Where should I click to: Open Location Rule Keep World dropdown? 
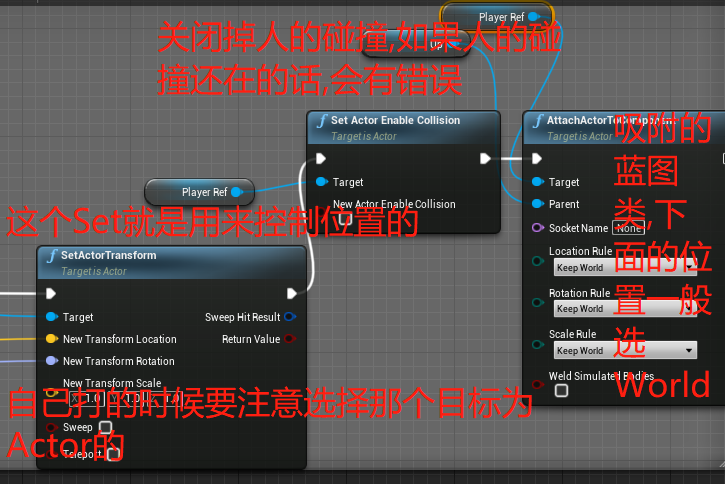pyautogui.click(x=625, y=267)
